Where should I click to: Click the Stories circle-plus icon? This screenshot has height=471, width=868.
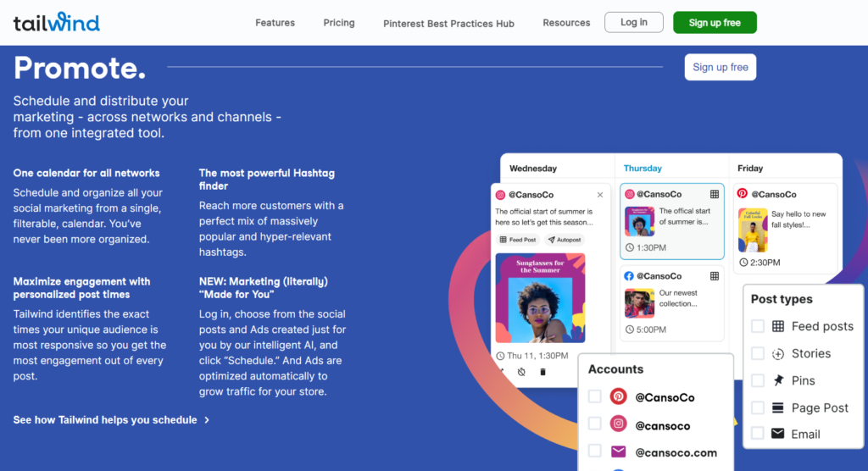778,353
